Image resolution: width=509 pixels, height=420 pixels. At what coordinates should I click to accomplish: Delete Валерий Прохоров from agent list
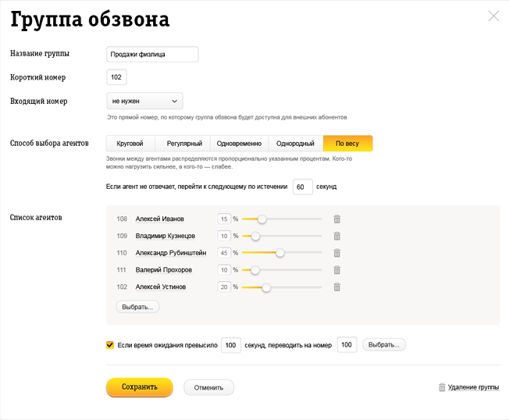pos(337,270)
